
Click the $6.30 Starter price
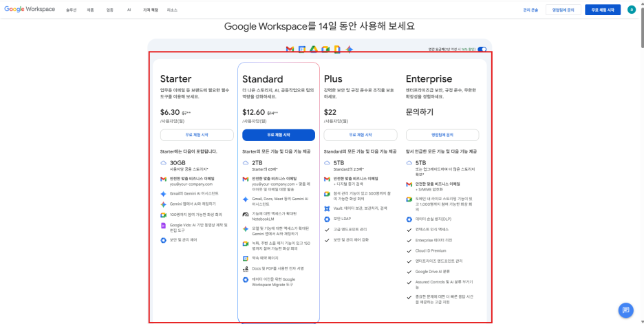click(170, 112)
